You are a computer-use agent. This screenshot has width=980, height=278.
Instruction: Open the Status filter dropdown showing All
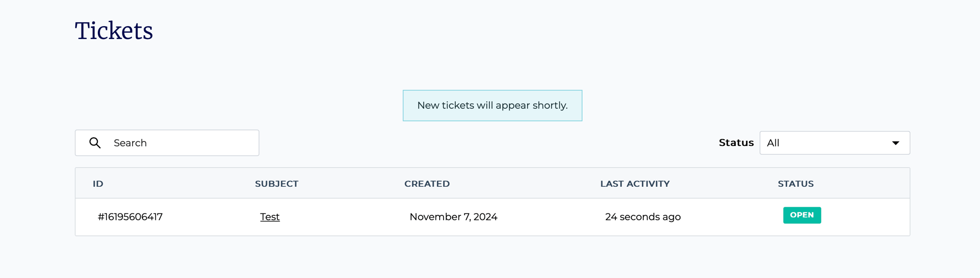834,143
